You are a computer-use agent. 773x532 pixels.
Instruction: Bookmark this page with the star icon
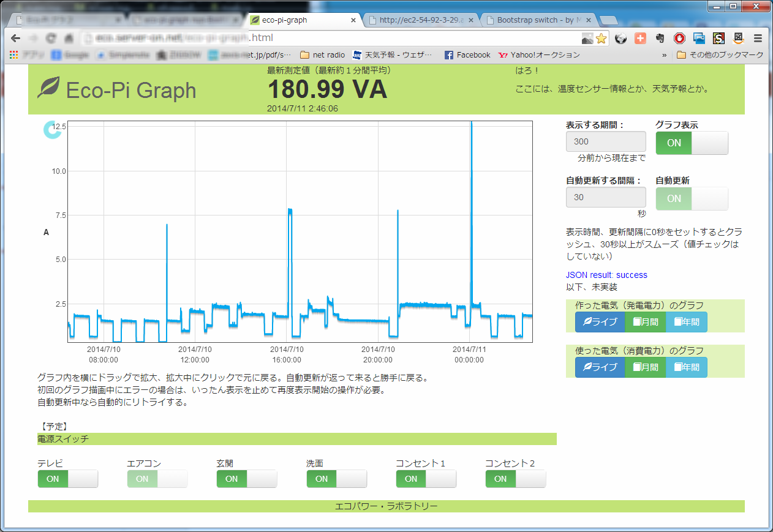click(601, 38)
